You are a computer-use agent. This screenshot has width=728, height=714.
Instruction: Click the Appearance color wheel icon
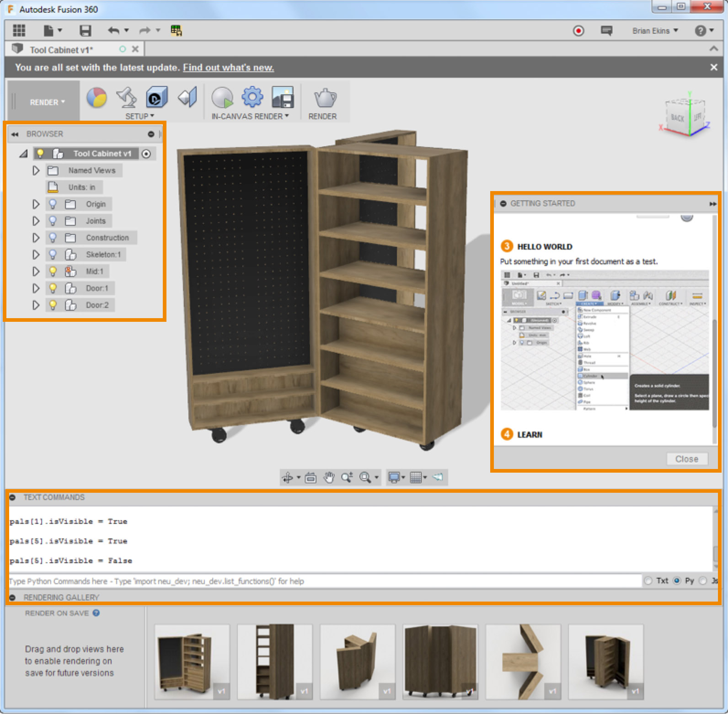tap(96, 97)
